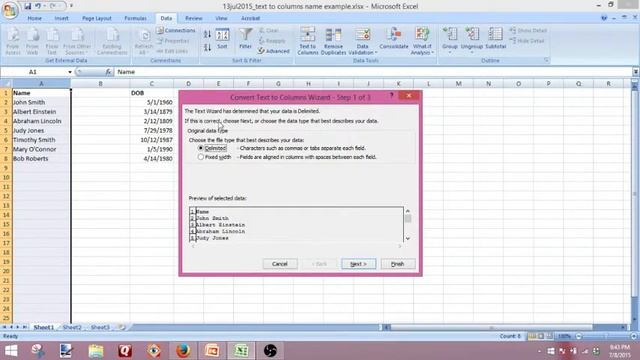
Task: Open the Sort dialog icon
Action: [222, 38]
